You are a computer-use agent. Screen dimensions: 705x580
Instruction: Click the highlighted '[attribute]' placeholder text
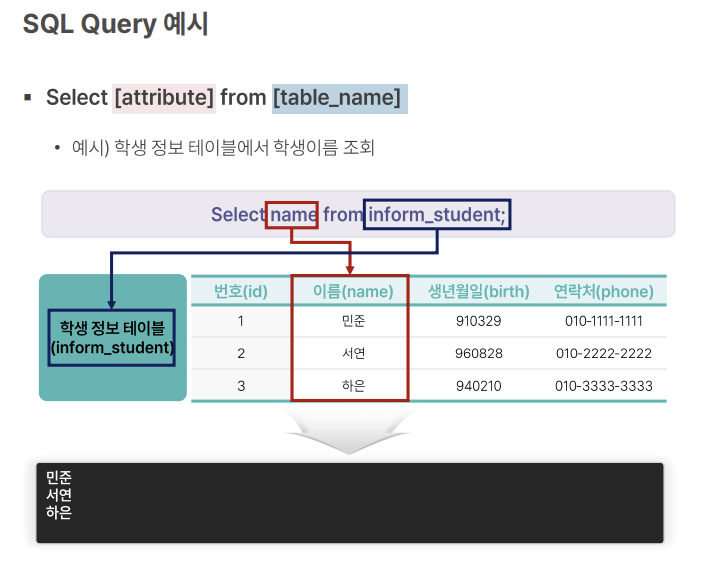164,98
